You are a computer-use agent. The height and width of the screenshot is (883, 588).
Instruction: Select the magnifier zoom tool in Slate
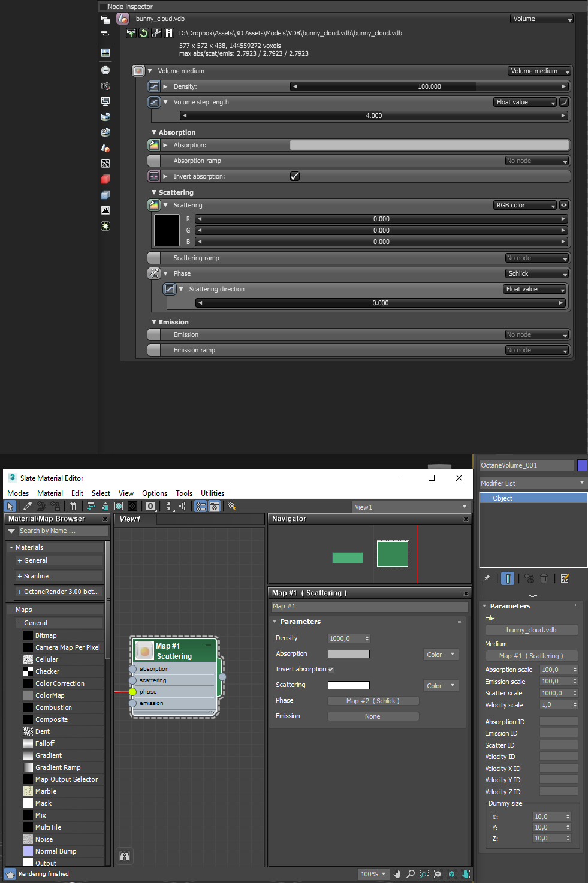411,874
